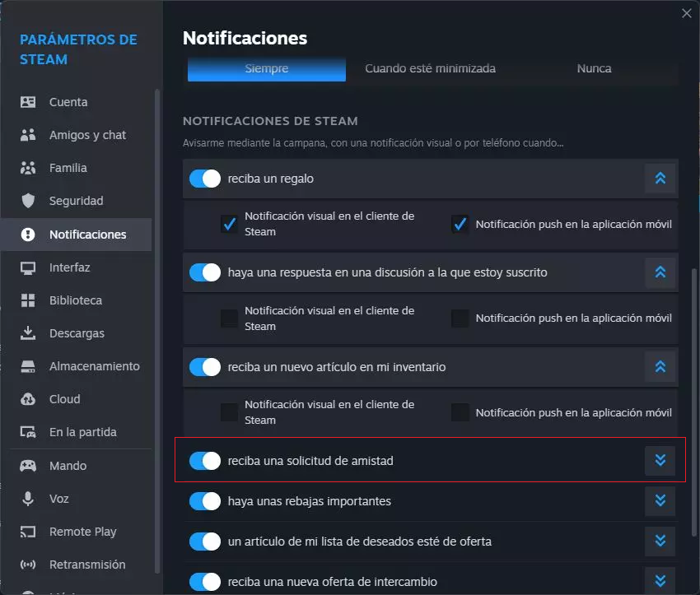
Task: Click the En la partida overlay icon
Action: [28, 432]
